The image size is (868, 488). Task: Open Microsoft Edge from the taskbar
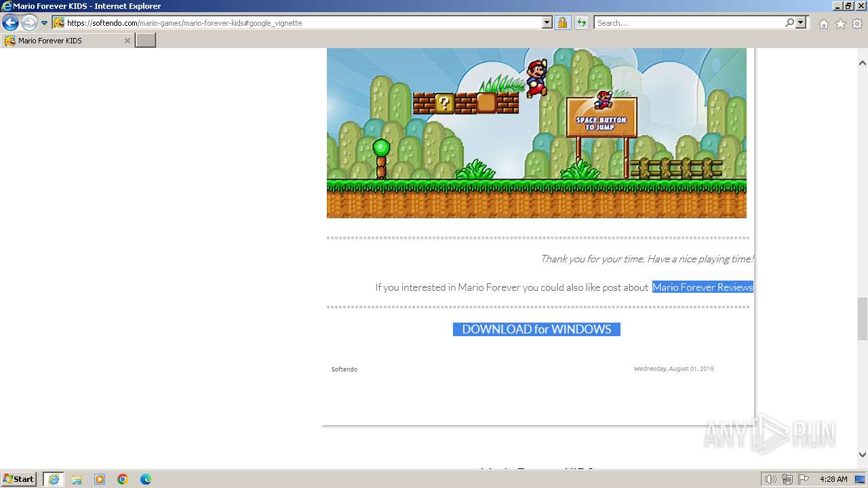coord(146,479)
